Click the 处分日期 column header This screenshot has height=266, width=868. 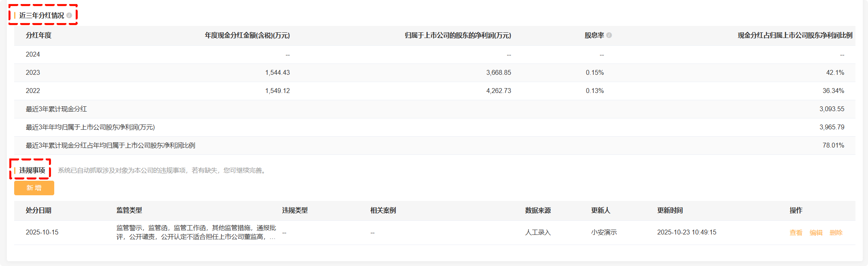pyautogui.click(x=38, y=210)
